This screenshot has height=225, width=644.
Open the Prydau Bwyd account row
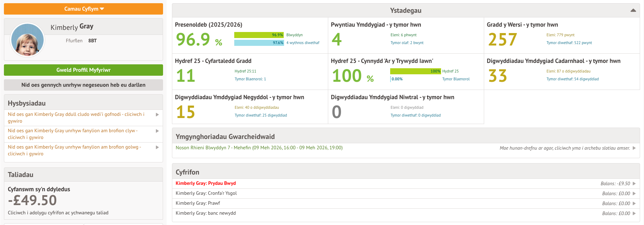(x=205, y=183)
